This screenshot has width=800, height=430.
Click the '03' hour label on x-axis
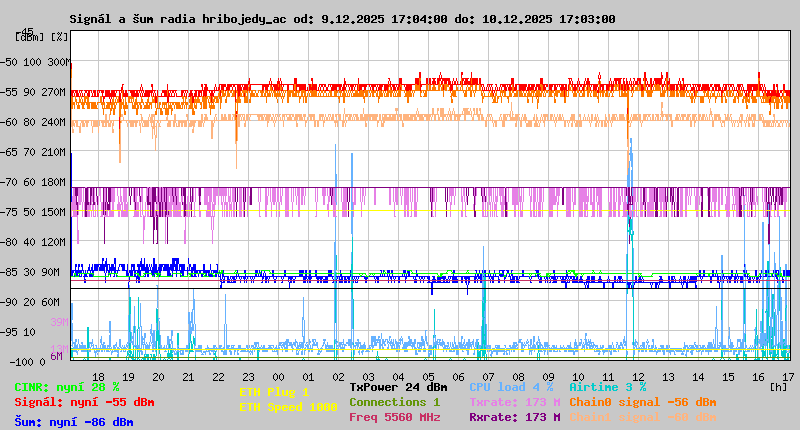tap(368, 377)
